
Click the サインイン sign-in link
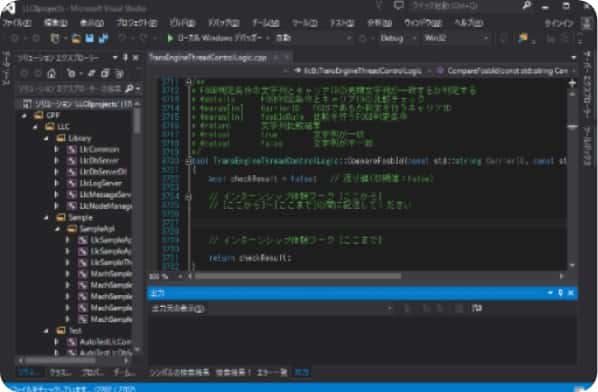point(559,23)
